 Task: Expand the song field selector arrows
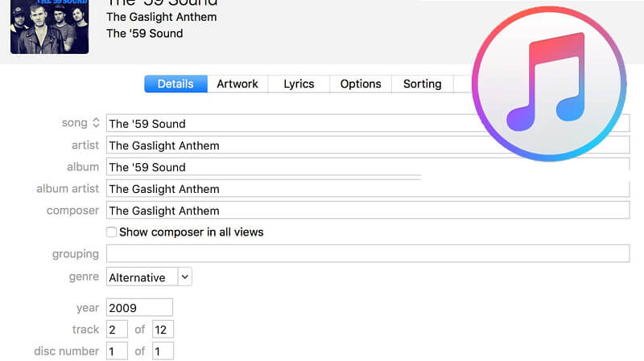click(x=96, y=123)
